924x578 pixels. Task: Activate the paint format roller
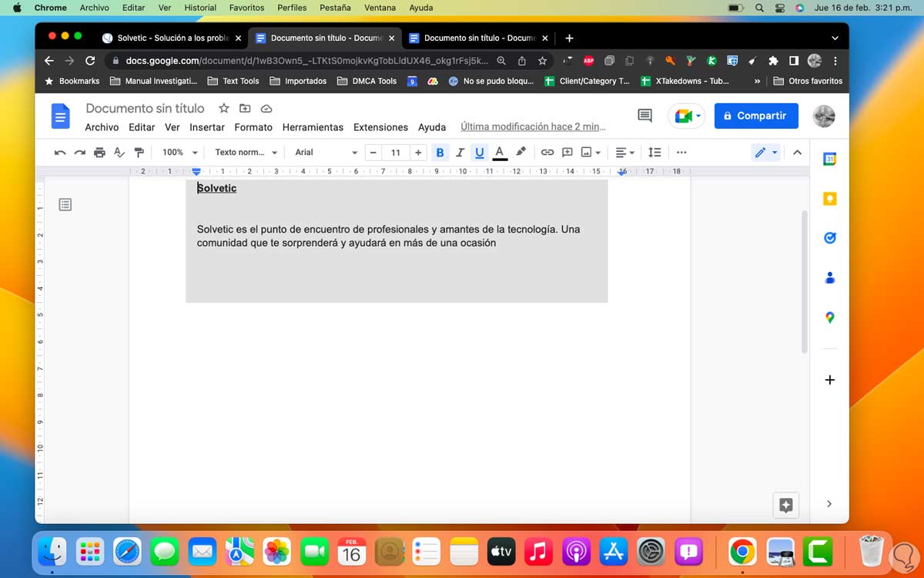pyautogui.click(x=139, y=153)
